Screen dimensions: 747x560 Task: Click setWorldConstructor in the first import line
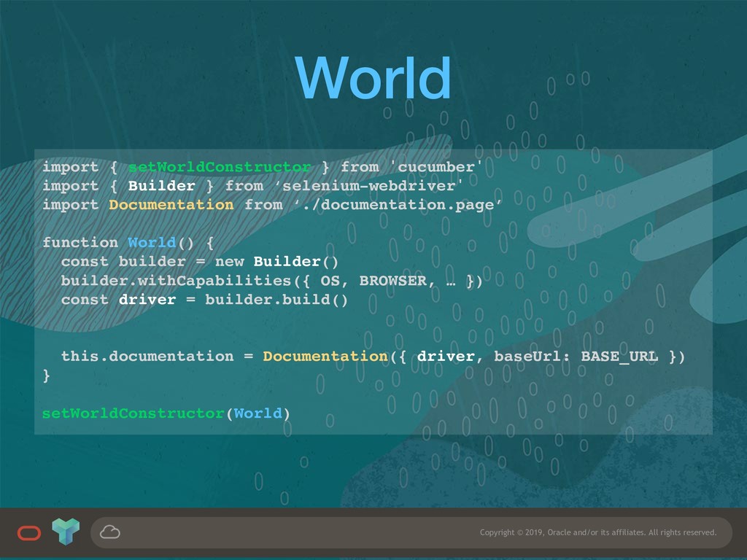click(x=220, y=167)
